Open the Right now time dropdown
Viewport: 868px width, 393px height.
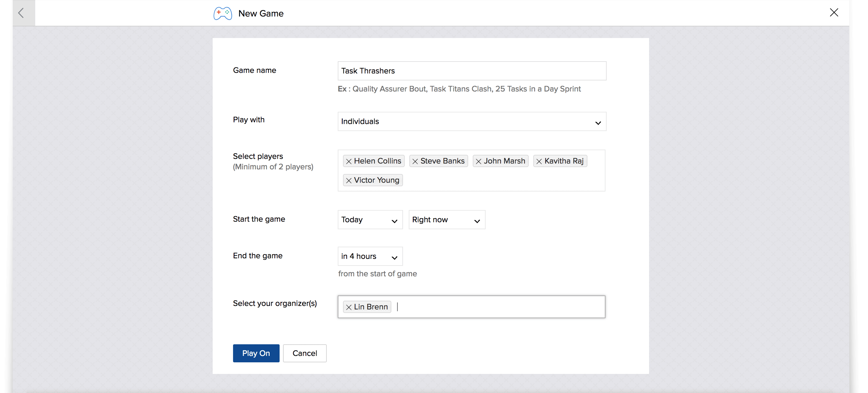tap(446, 220)
